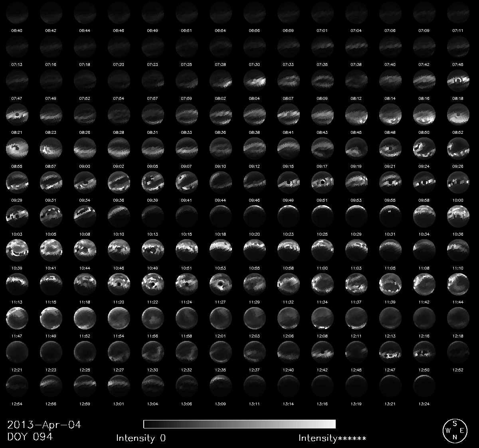
Task: Open the 12:47 sky image thumbnail
Action: pos(390,352)
